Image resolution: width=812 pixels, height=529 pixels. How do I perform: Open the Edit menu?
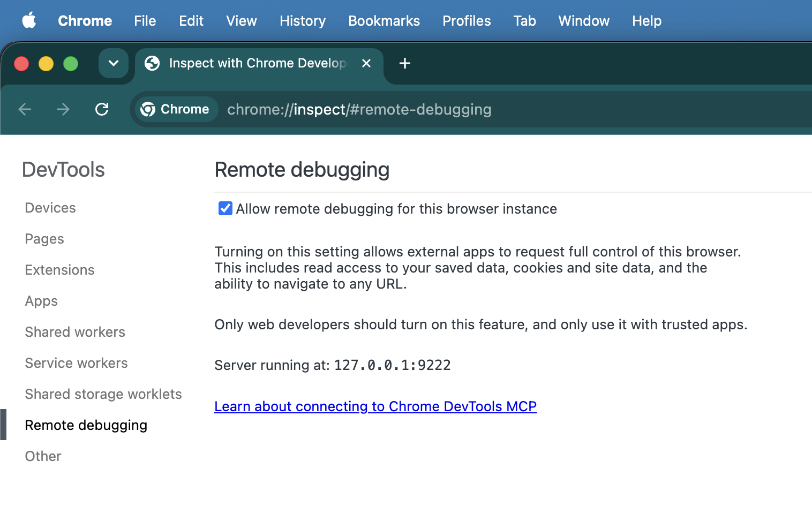tap(191, 21)
